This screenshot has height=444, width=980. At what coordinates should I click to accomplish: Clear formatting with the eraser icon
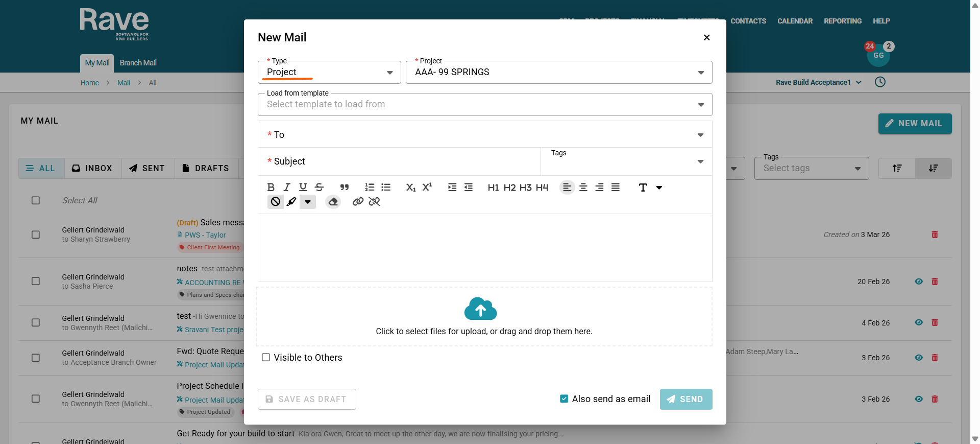tap(333, 202)
